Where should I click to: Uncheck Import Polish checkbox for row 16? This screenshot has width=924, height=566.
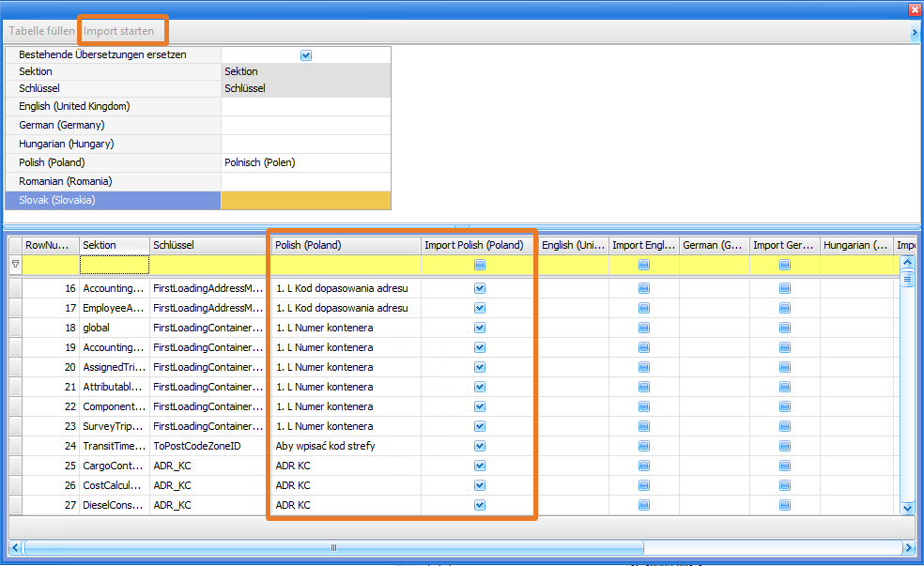click(x=480, y=288)
